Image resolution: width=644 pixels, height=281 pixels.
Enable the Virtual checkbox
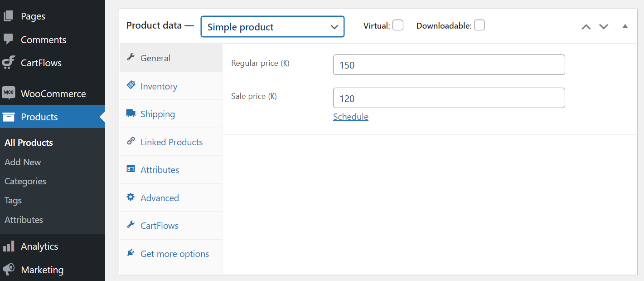tap(398, 25)
